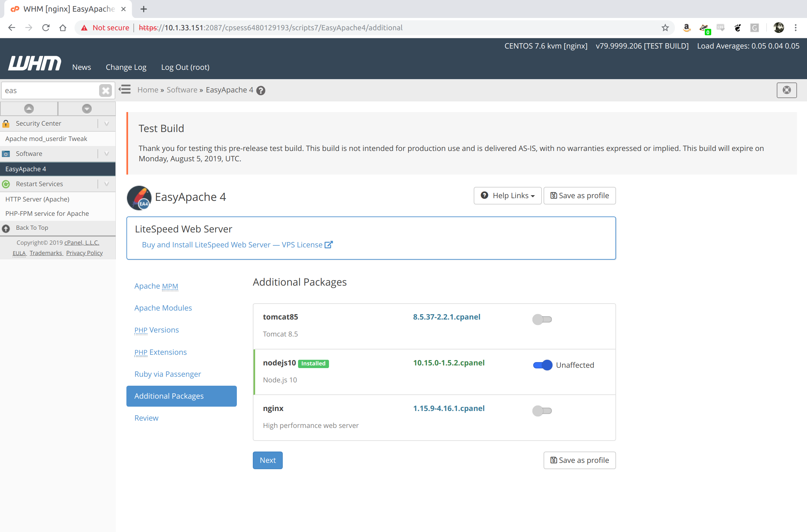Click bottom Save as profile button
Screen dimensions: 807x532
[x=579, y=461]
